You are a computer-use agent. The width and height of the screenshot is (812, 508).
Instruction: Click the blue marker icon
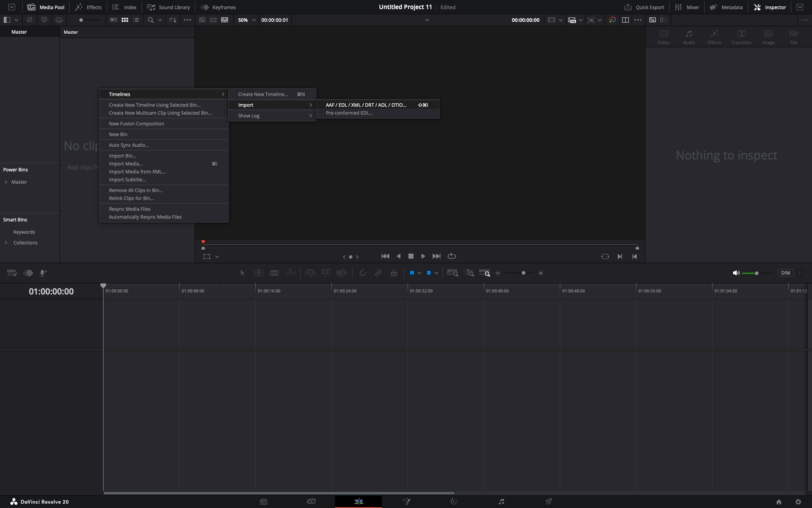tap(429, 273)
